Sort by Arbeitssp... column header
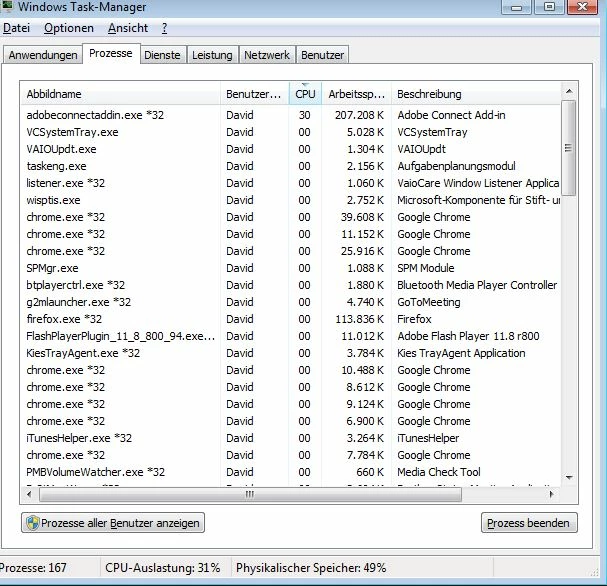 (x=356, y=94)
